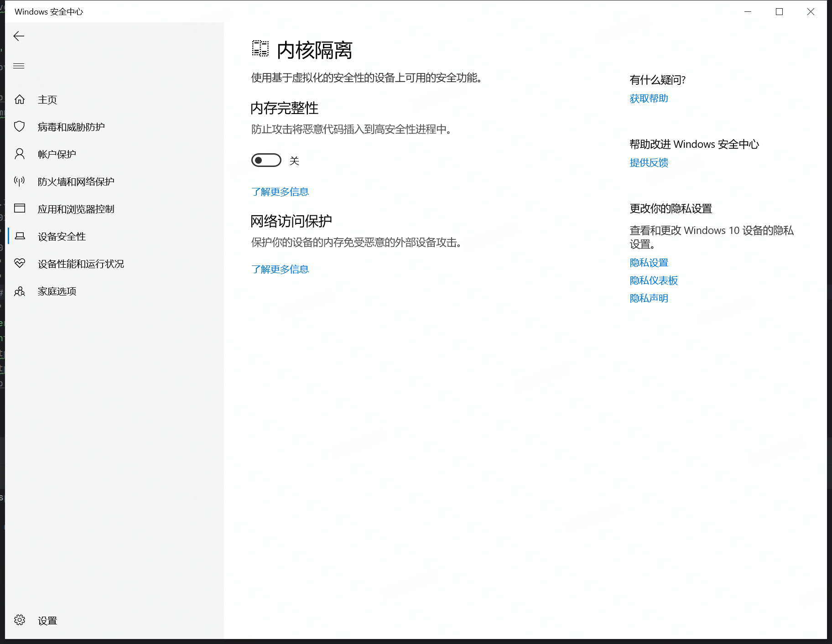Click the home icon beside 主页
Screen dimensions: 832x644
(x=20, y=99)
